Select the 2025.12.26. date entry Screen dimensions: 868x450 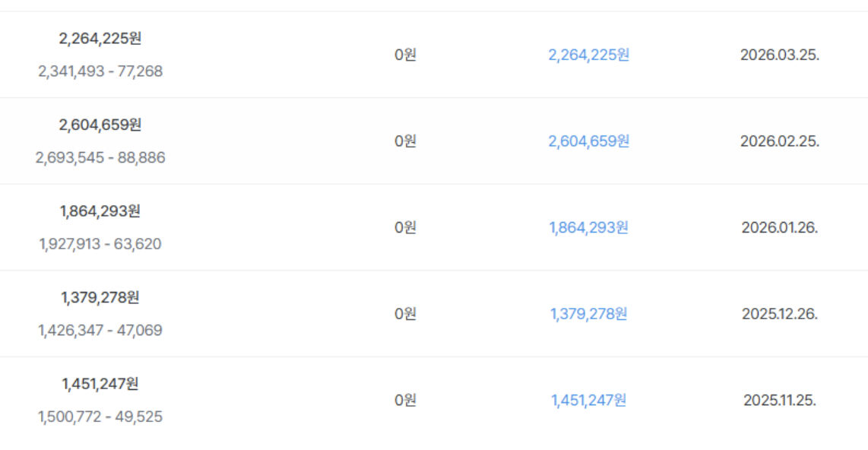(x=779, y=314)
